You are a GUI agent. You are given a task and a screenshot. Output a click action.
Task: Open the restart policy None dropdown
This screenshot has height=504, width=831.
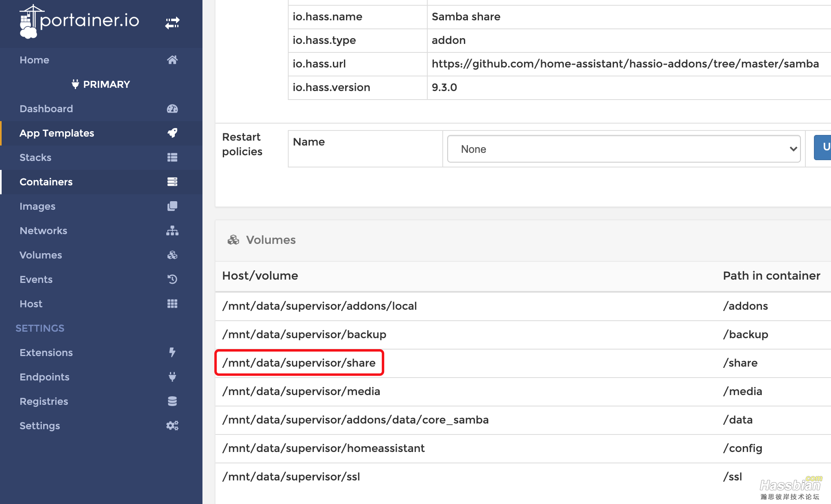coord(624,149)
